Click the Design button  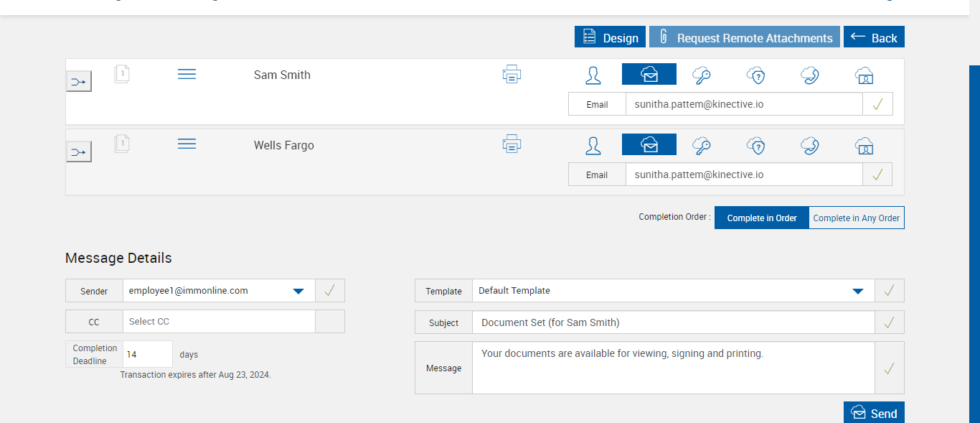(x=610, y=38)
